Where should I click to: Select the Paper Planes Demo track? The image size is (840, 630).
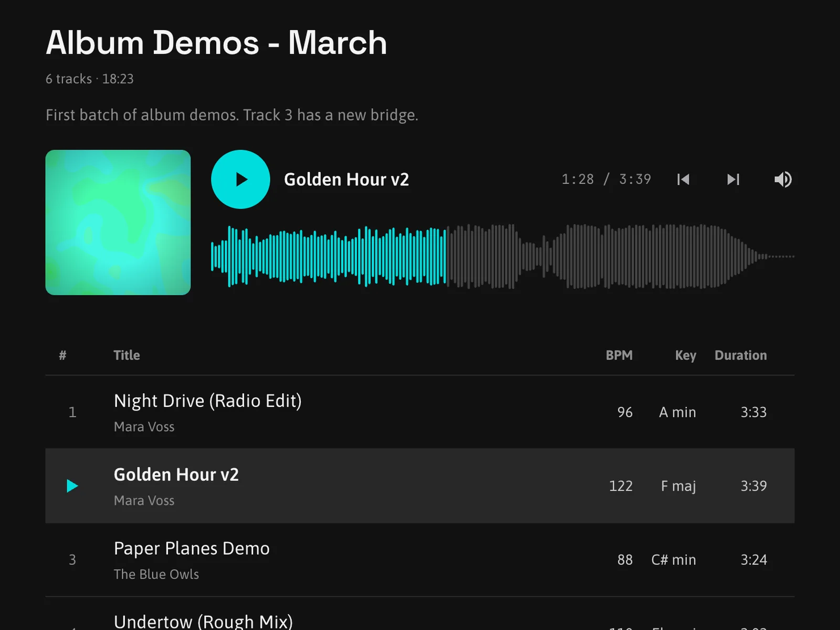[x=192, y=548]
